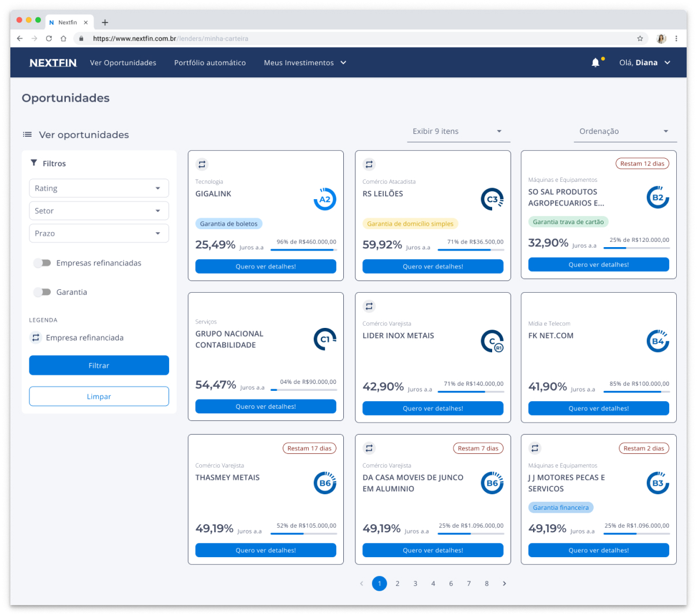The image size is (697, 616).
Task: Click Quero ver detalhes on GIGALINK
Action: pos(265,266)
